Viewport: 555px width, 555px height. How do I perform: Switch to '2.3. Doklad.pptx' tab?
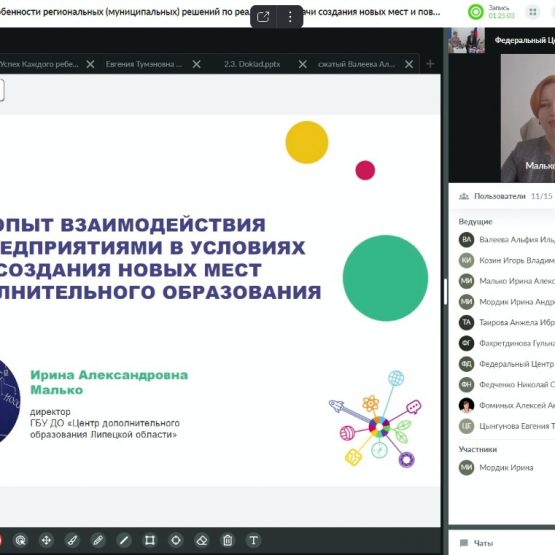tap(252, 64)
